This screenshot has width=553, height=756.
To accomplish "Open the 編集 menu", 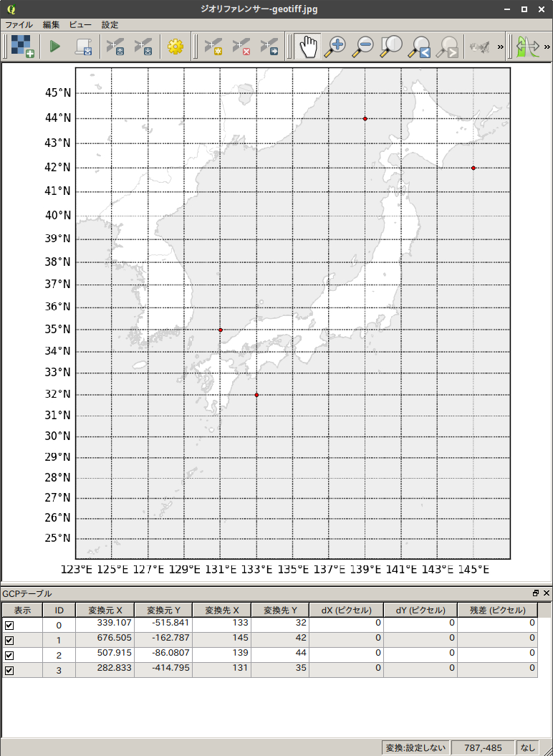I will [x=51, y=24].
